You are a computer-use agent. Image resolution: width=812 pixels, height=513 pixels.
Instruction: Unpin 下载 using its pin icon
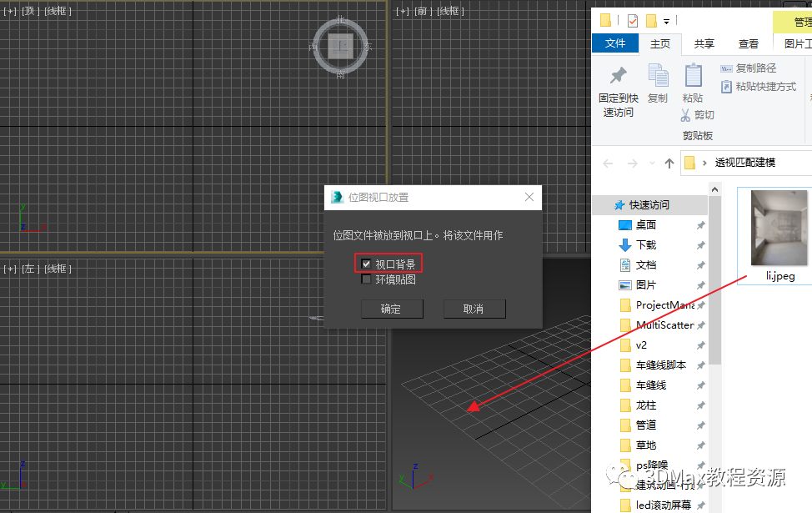700,245
